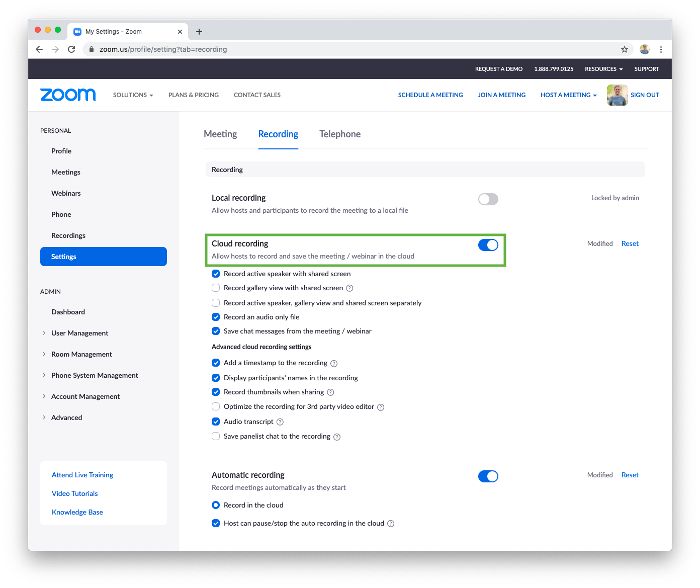The image size is (700, 588).
Task: Open the Resources dropdown
Action: pos(603,69)
